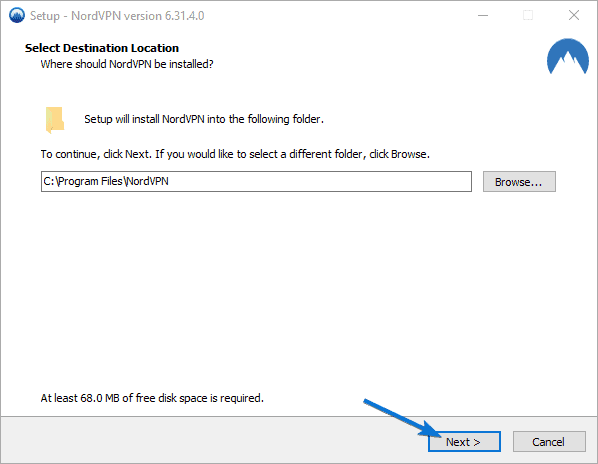Screen dimensions: 598x464
Task: Click 'To continue, click Next' instruction text
Action: point(235,154)
